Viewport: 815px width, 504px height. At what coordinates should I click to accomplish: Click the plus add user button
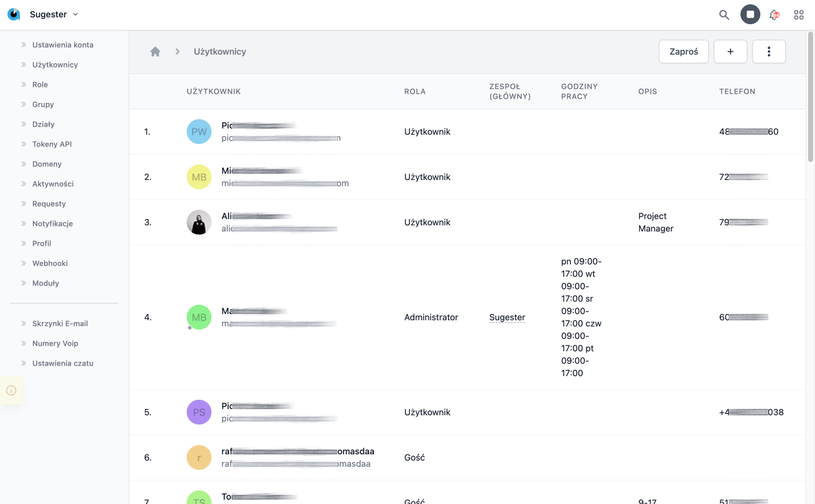(730, 52)
